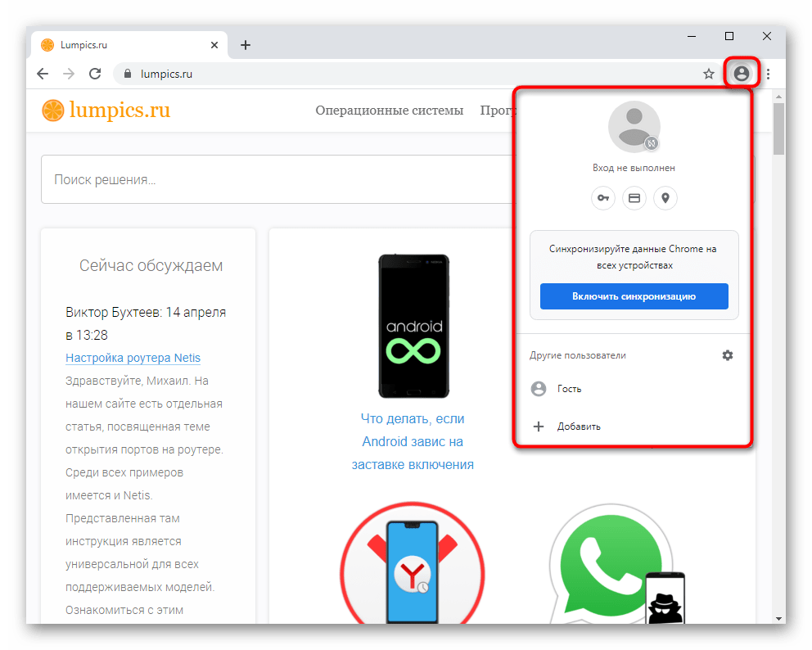Close the Lumpics.ru tab
Viewport: 812px width, 650px height.
tap(214, 45)
